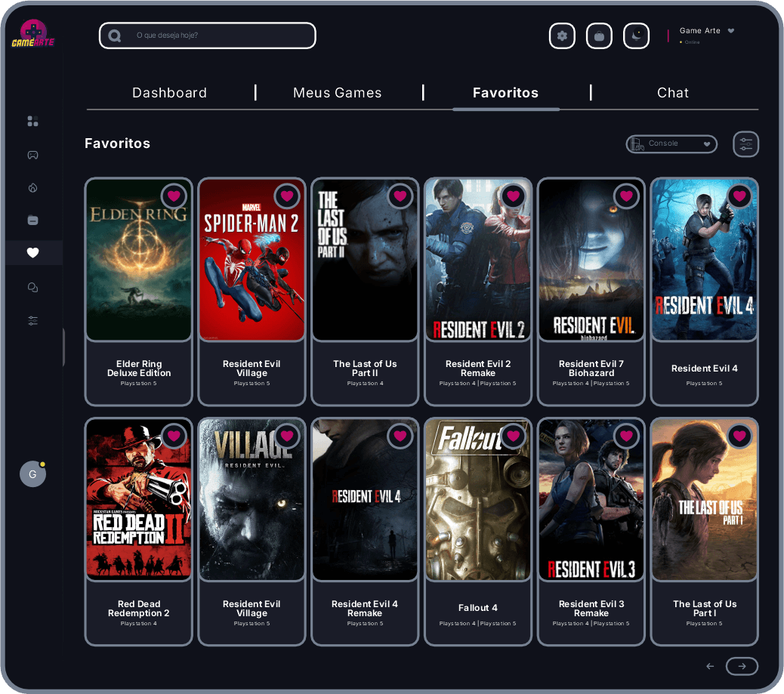The width and height of the screenshot is (784, 694).
Task: Toggle the heart on the Fallout 4 card
Action: [x=514, y=436]
